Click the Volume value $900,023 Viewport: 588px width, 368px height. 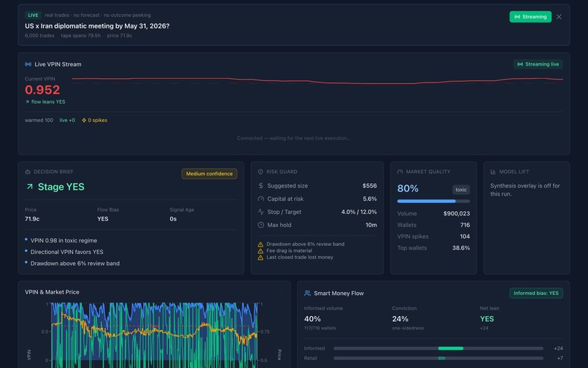457,213
